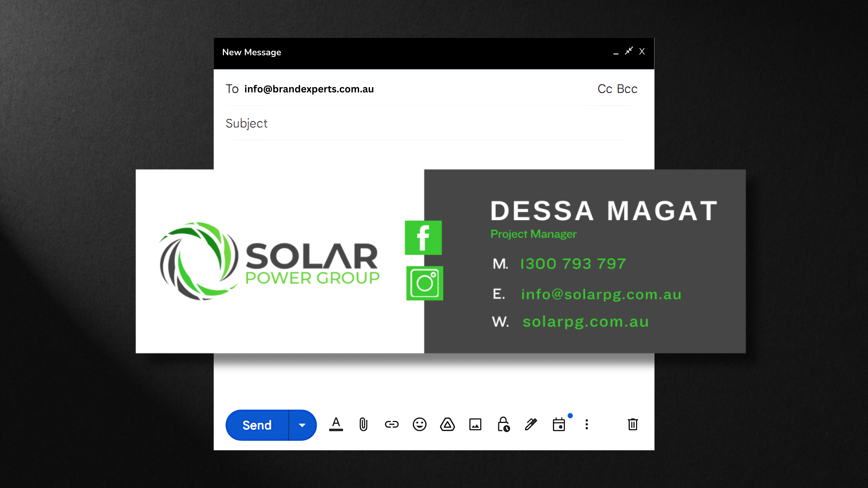Attach a file with the paperclip icon
The image size is (868, 488).
[x=364, y=424]
